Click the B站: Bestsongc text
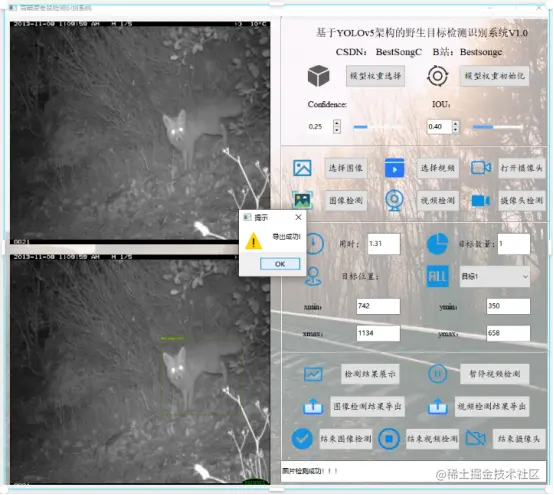 coord(467,52)
